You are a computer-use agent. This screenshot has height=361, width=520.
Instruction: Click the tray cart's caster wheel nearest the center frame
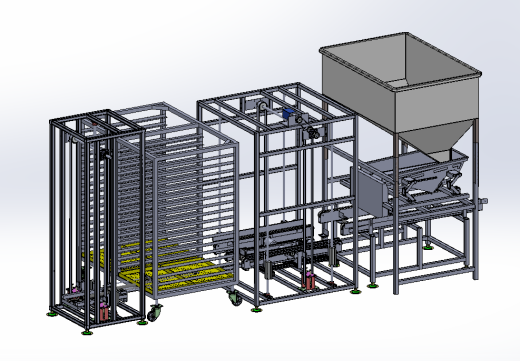pos(235,297)
